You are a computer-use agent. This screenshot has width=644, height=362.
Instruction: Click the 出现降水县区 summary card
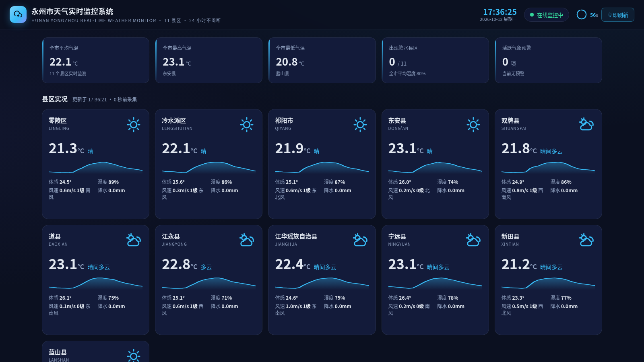click(435, 60)
